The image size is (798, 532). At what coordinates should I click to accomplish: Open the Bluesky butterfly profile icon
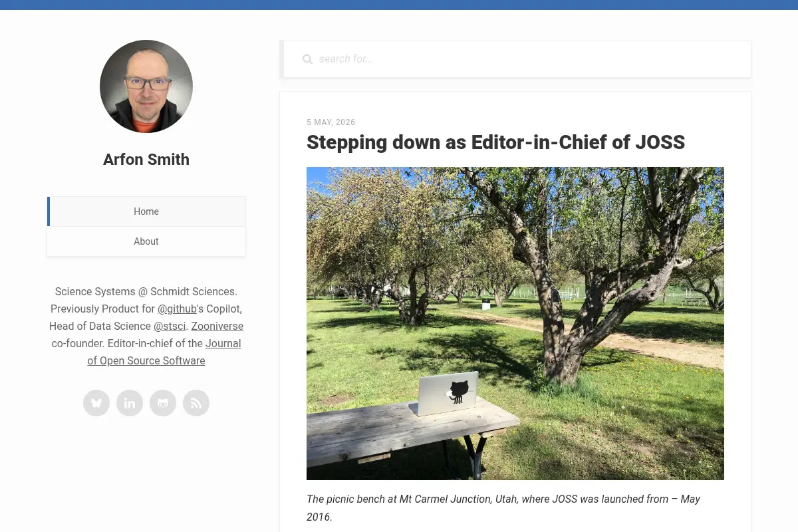coord(96,403)
